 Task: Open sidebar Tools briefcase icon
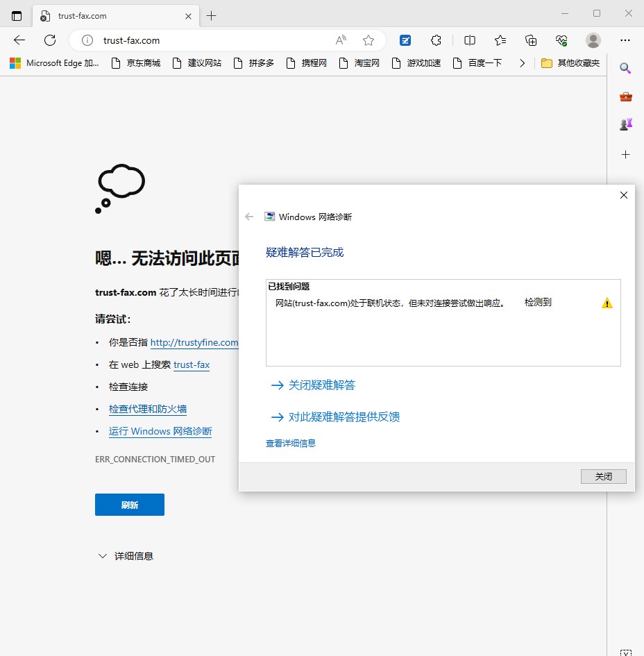pos(625,96)
